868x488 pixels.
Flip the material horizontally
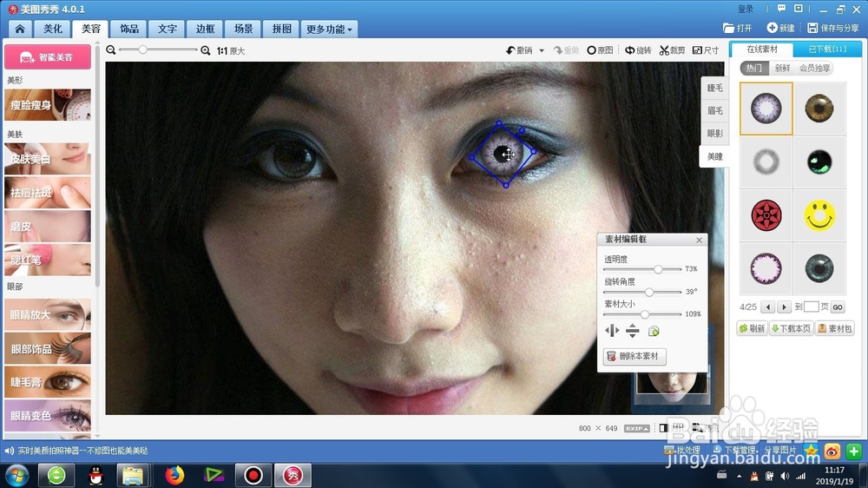612,331
